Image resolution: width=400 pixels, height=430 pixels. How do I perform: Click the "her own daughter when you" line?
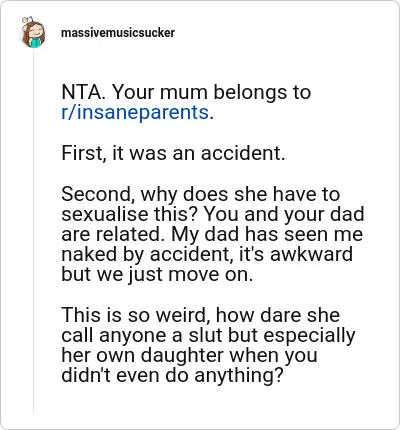pos(189,355)
